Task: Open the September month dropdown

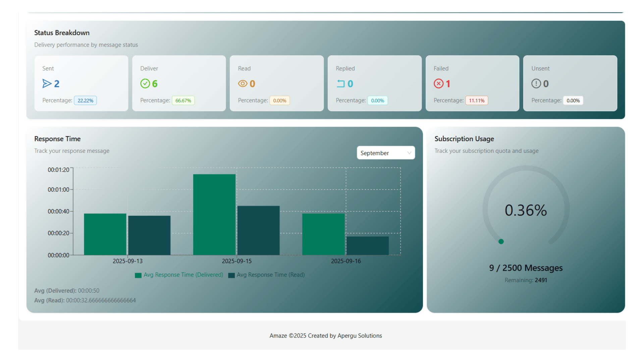Action: point(382,153)
